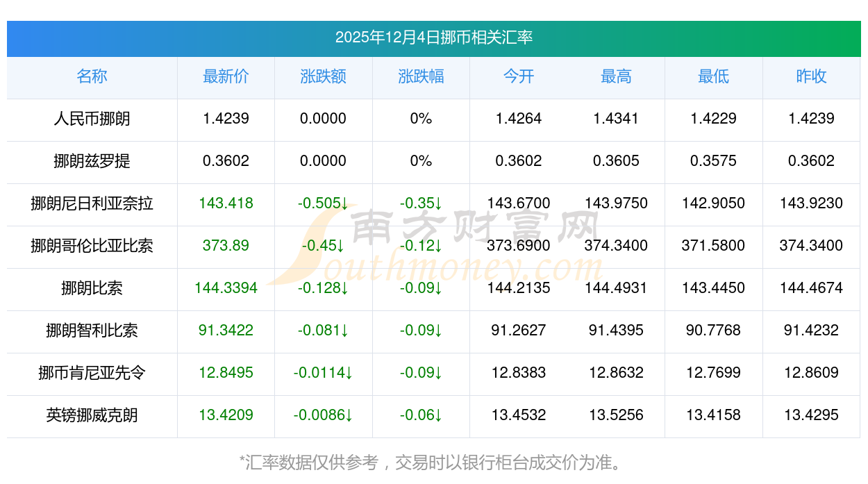Select the 最新价 column header
868x484 pixels.
[x=226, y=76]
